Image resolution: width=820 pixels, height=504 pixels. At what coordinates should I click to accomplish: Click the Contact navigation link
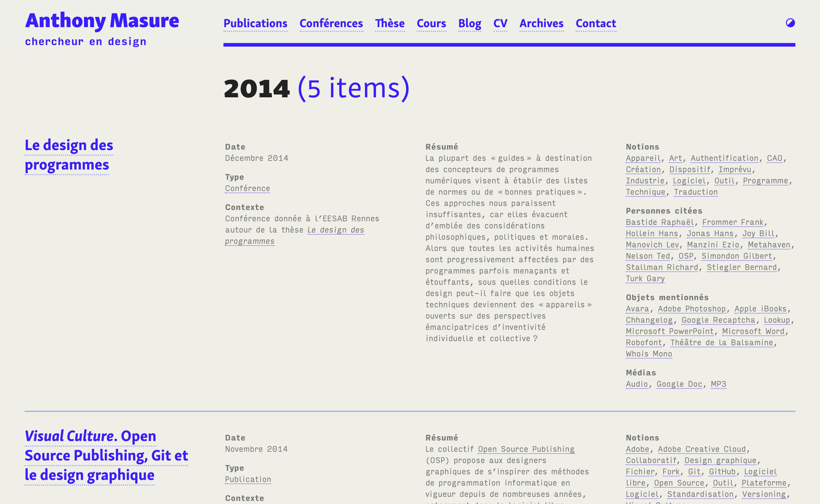tap(596, 23)
